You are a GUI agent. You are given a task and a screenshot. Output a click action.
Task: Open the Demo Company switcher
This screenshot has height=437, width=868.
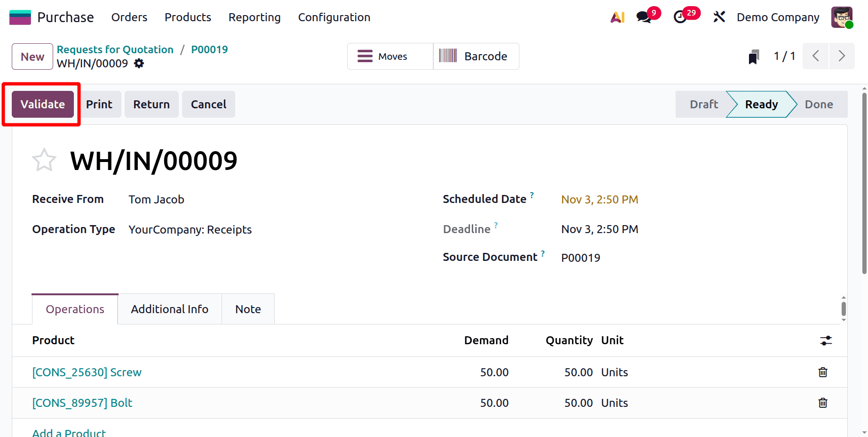pyautogui.click(x=777, y=17)
